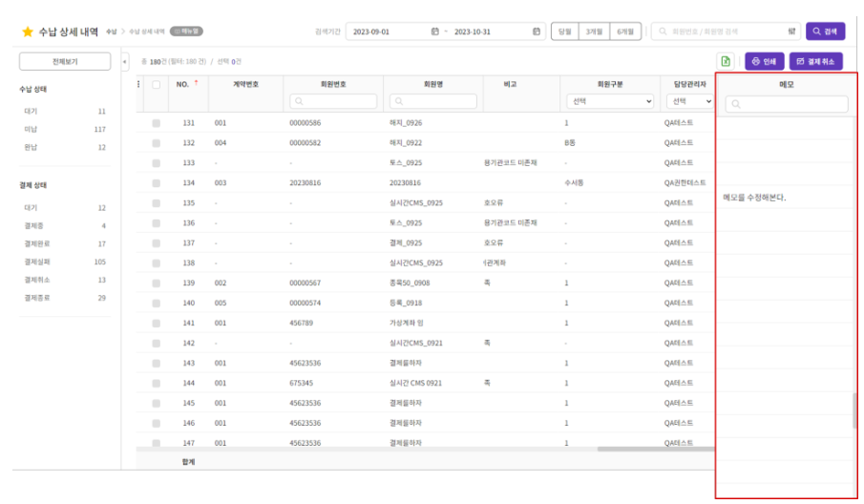Select the 당일 period option
The image size is (864, 504).
click(565, 31)
